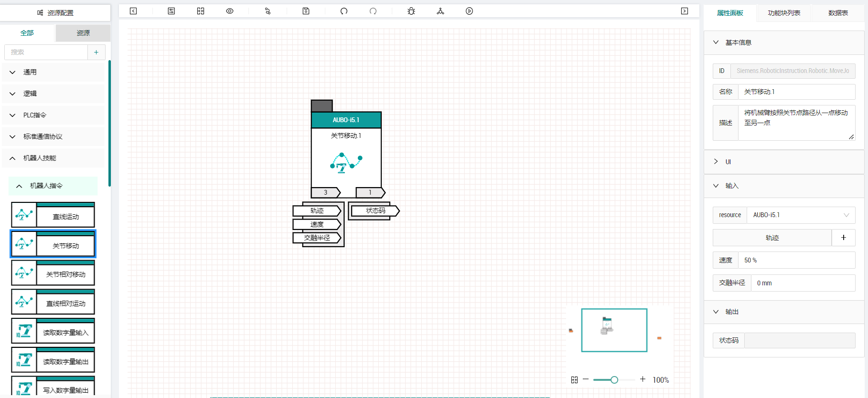Select the 读取数字量输入 function block
The width and height of the screenshot is (868, 398).
tap(53, 331)
